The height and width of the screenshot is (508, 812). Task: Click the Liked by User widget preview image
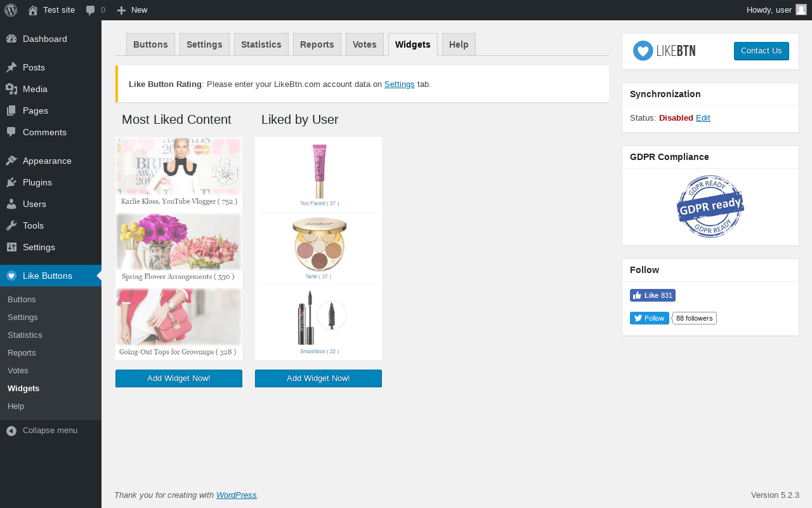click(318, 248)
